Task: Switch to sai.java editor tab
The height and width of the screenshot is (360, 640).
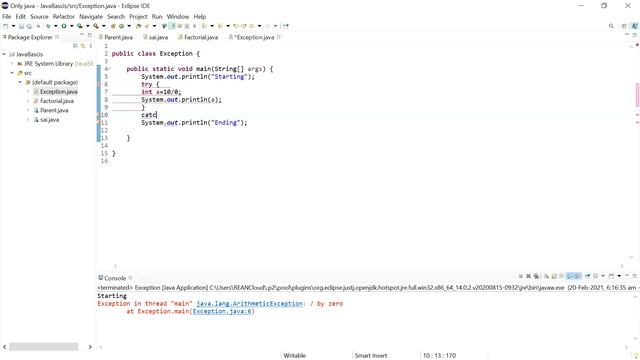Action: pyautogui.click(x=156, y=37)
